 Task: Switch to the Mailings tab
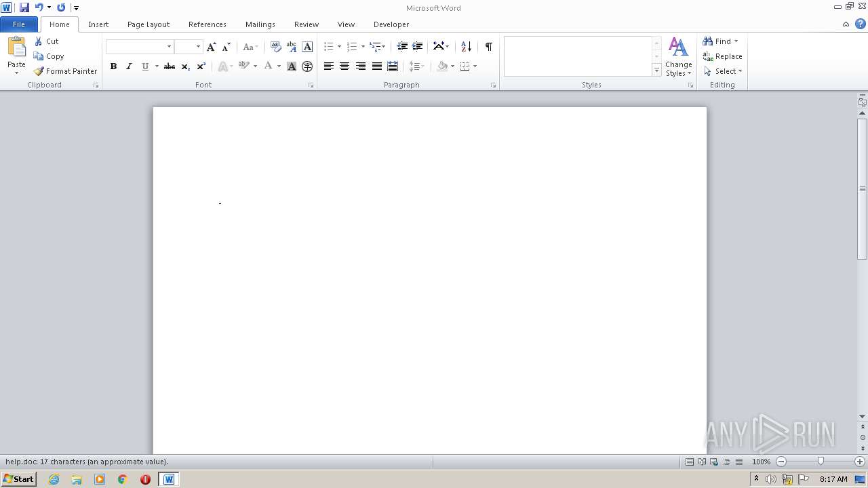[260, 24]
